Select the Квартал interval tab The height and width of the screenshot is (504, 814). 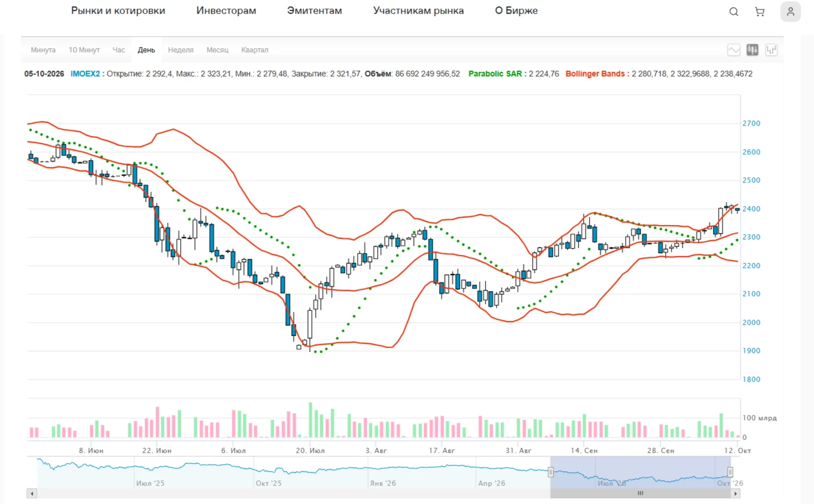(x=255, y=50)
